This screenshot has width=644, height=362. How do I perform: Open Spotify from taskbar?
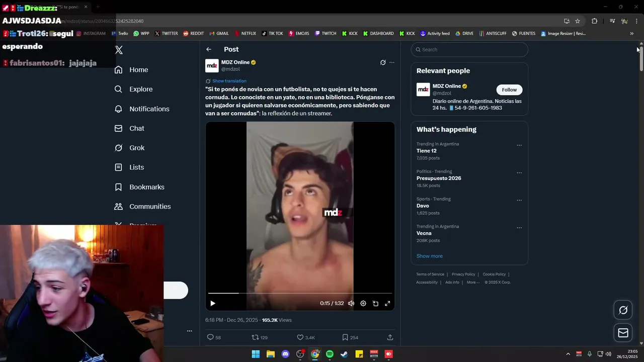(x=330, y=354)
